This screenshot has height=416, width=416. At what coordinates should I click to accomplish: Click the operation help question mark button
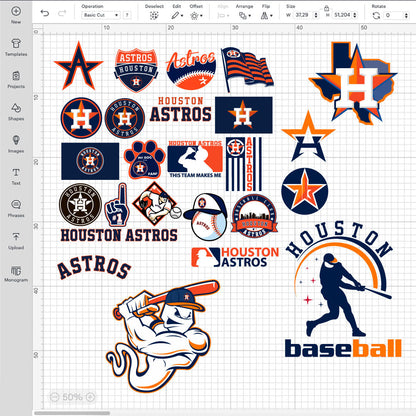[127, 15]
